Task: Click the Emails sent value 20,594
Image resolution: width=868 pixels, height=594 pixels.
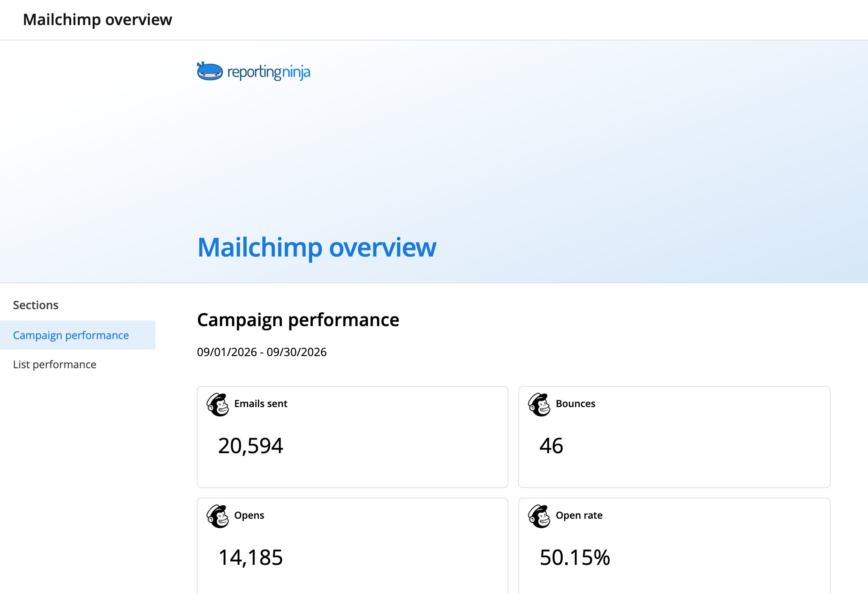Action: click(x=251, y=446)
